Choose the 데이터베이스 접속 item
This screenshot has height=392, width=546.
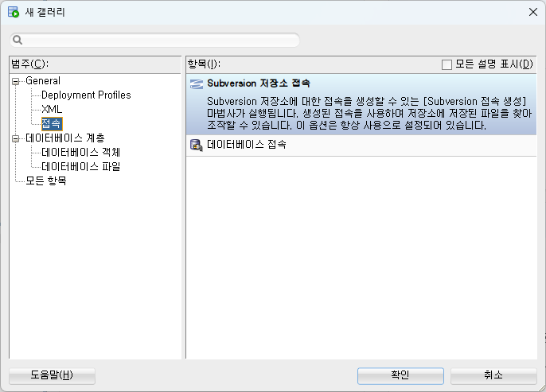click(x=361, y=145)
